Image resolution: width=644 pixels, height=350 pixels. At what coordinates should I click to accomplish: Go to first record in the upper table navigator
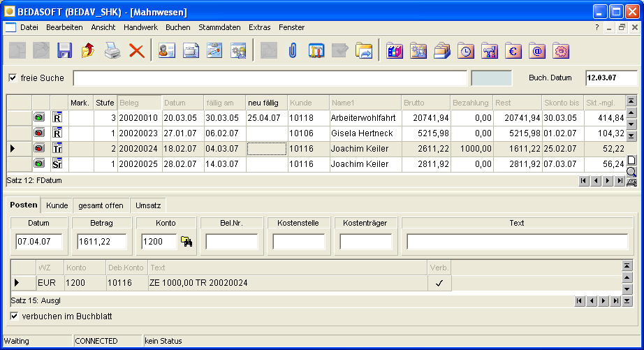(x=583, y=181)
